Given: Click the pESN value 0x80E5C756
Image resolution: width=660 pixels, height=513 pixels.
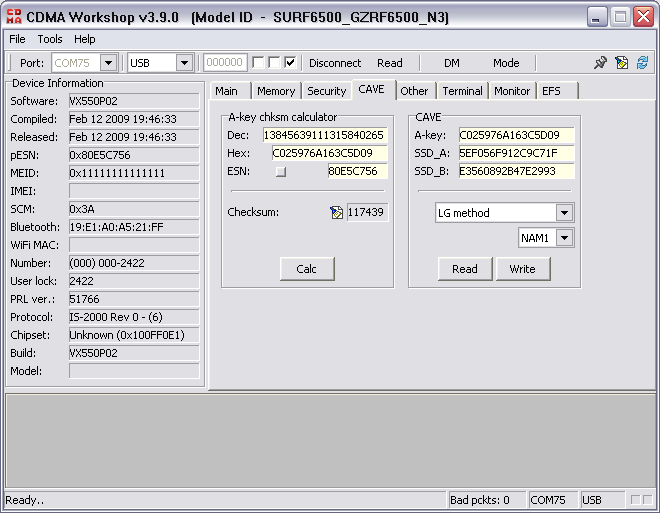Looking at the screenshot, I should pos(134,155).
